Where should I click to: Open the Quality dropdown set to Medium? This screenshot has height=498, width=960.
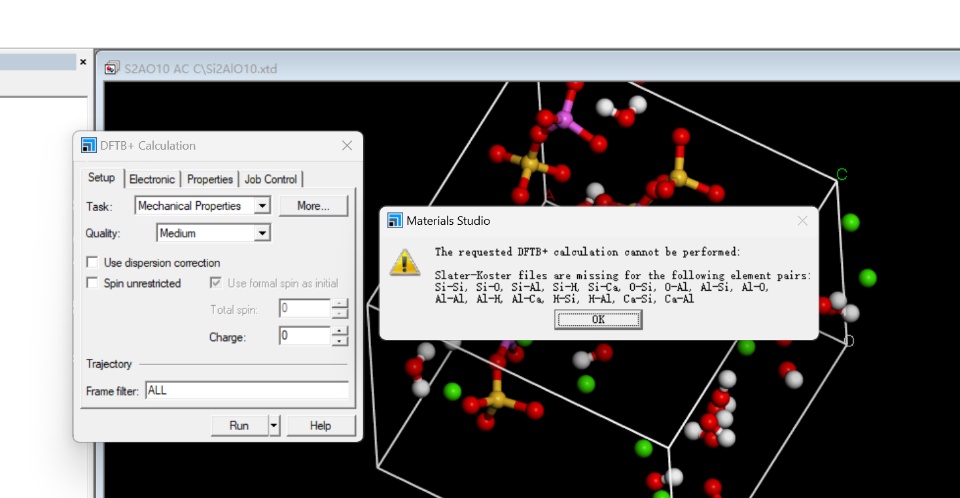pos(262,233)
